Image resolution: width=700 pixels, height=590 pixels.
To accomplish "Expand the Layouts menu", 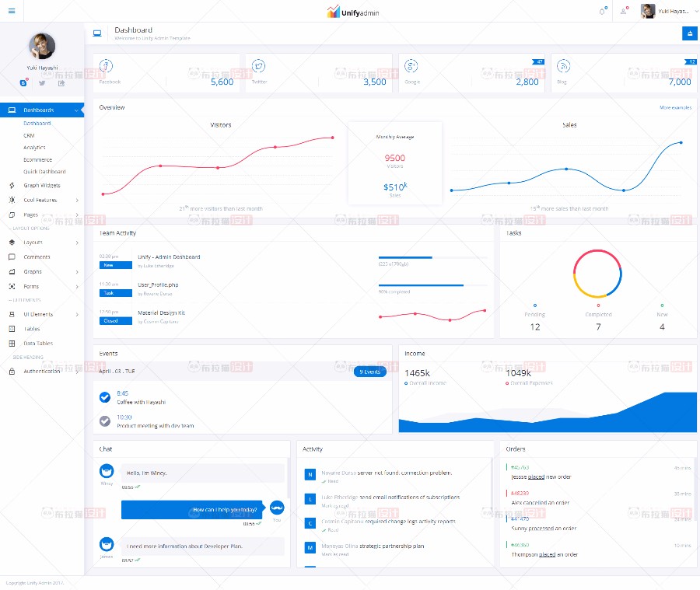I will click(x=42, y=243).
